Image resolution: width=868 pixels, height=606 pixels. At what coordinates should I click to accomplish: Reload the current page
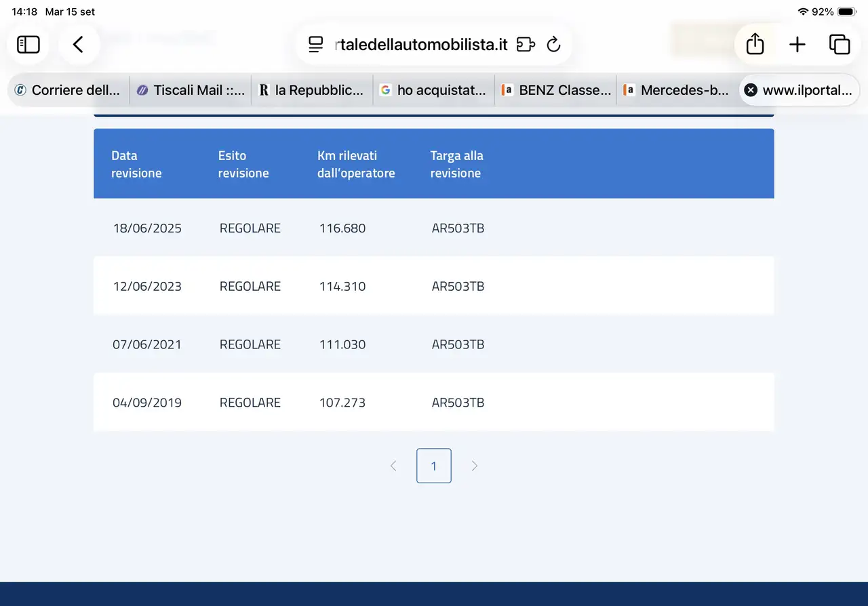tap(553, 45)
